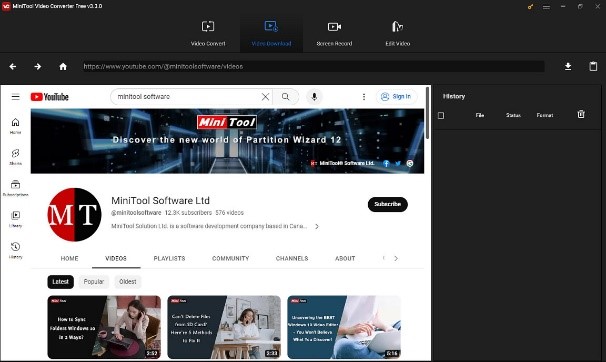This screenshot has height=362, width=606.
Task: Switch to the Video Download tab
Action: tap(271, 34)
